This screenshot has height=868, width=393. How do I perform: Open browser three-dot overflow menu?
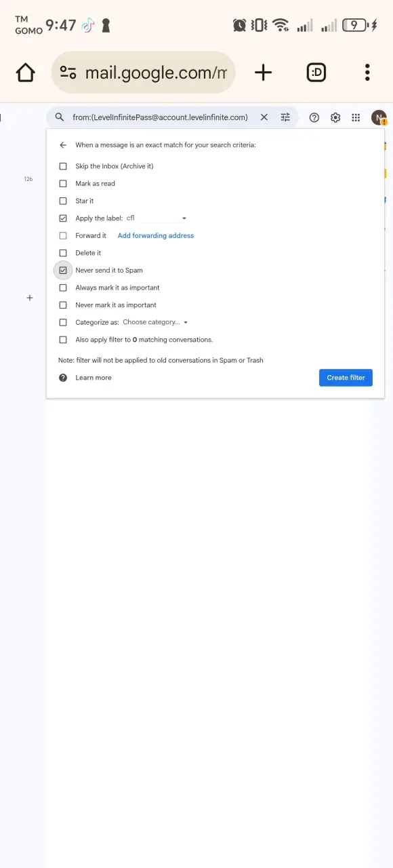tap(367, 73)
